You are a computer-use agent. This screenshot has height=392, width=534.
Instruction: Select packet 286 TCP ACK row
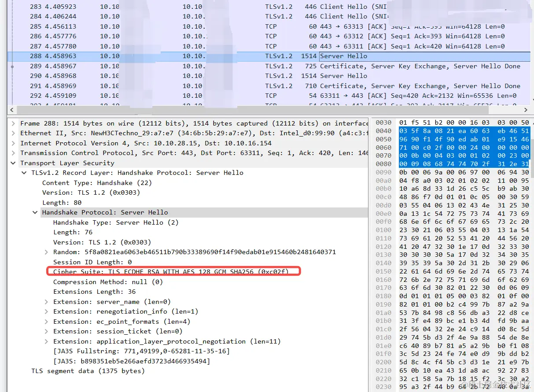269,36
